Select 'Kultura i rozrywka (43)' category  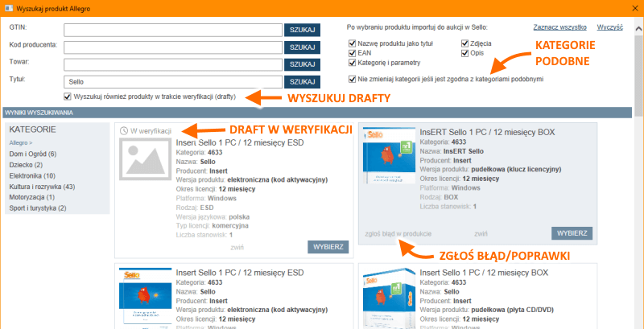coord(42,186)
